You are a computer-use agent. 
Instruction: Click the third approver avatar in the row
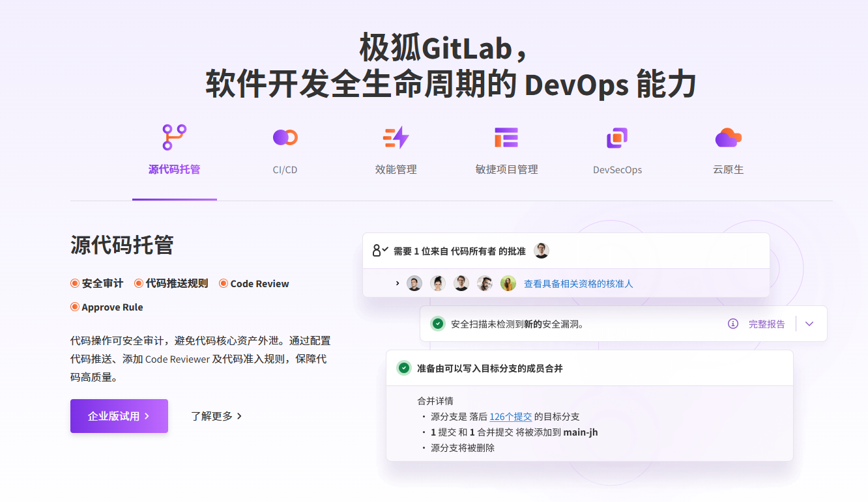461,283
